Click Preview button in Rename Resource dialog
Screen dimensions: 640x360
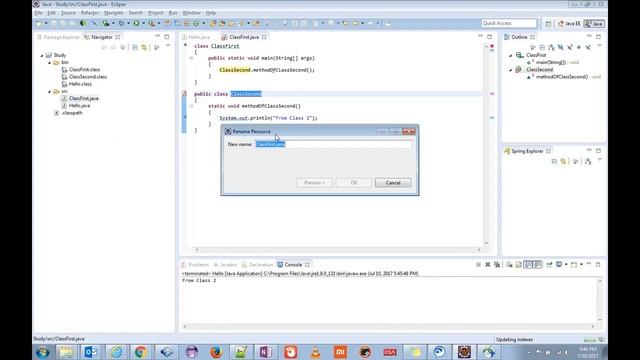pos(314,182)
